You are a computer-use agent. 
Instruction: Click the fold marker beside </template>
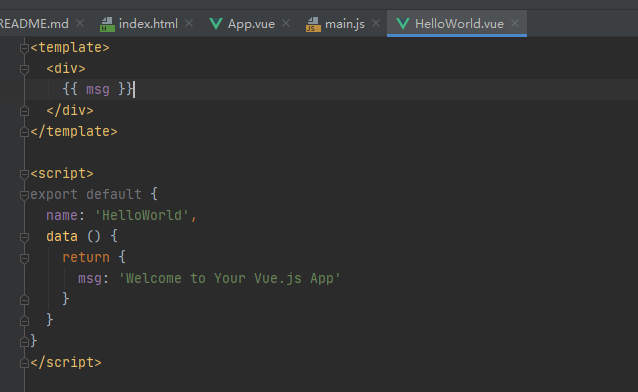[x=24, y=132]
